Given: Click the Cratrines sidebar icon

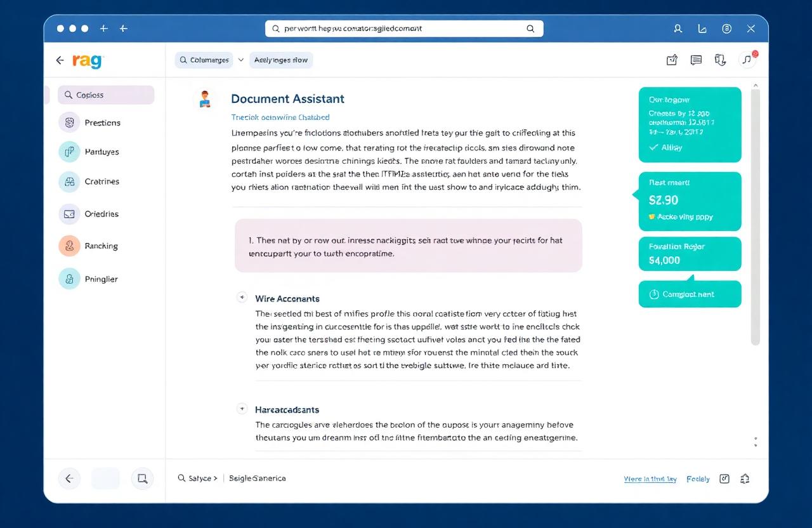Looking at the screenshot, I should click(69, 182).
